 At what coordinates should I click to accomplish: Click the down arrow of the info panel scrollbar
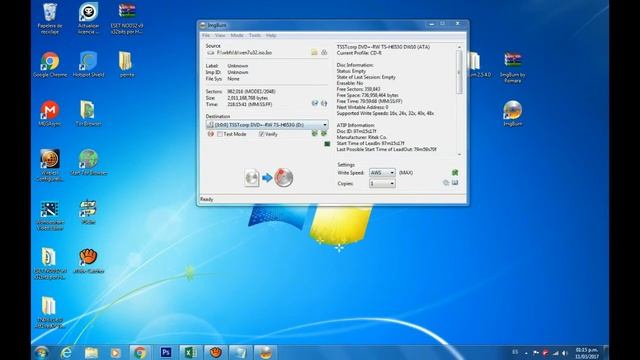(459, 154)
